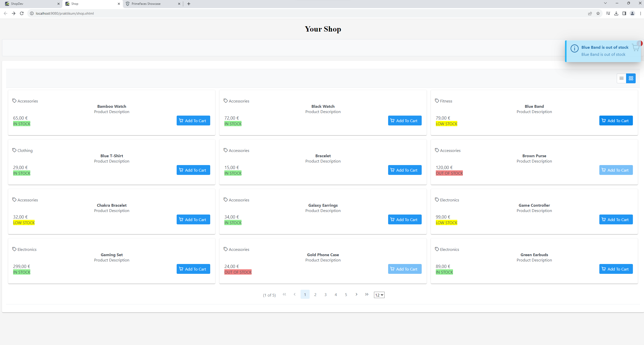This screenshot has height=345, width=644.
Task: Jump to last page of products
Action: (367, 294)
